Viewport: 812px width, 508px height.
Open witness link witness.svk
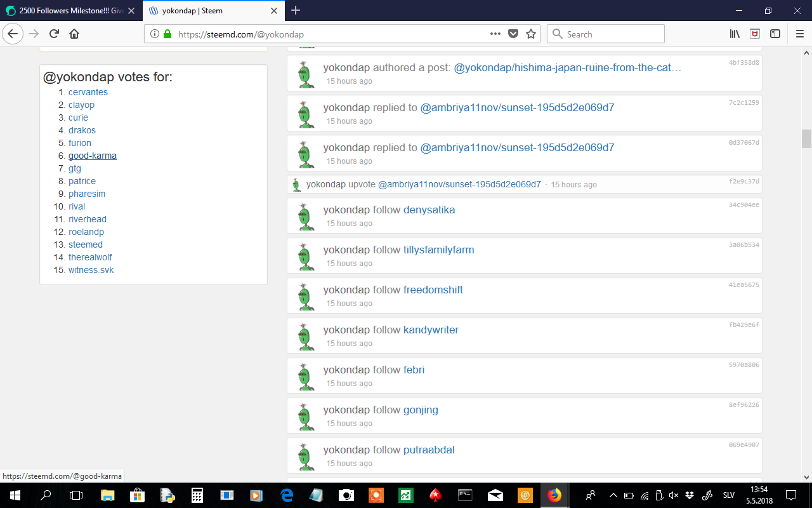coord(91,270)
